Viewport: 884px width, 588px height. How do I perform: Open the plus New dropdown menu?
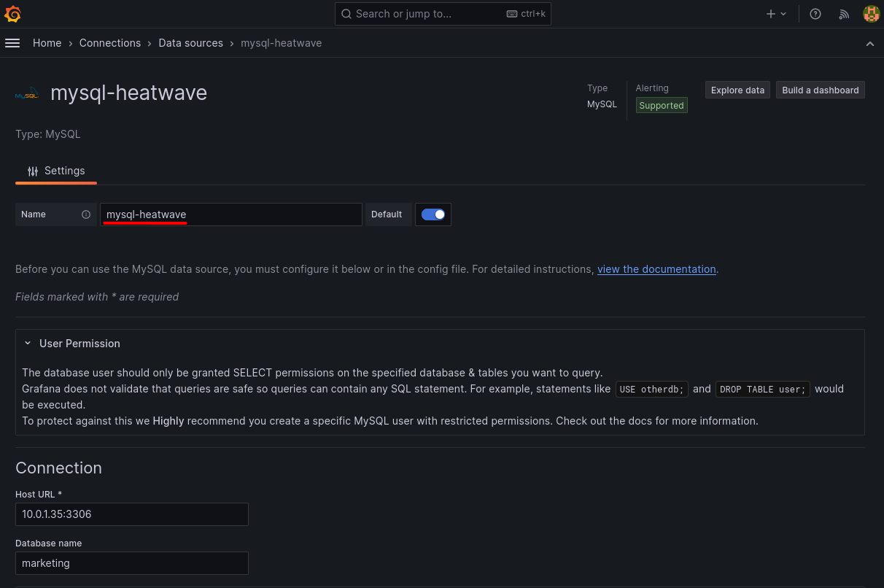coord(776,14)
